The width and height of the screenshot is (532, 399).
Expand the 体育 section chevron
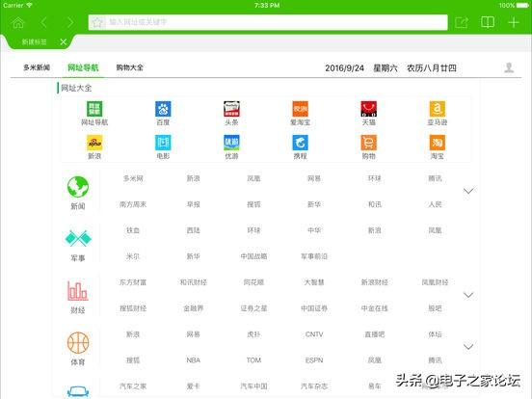tap(468, 347)
